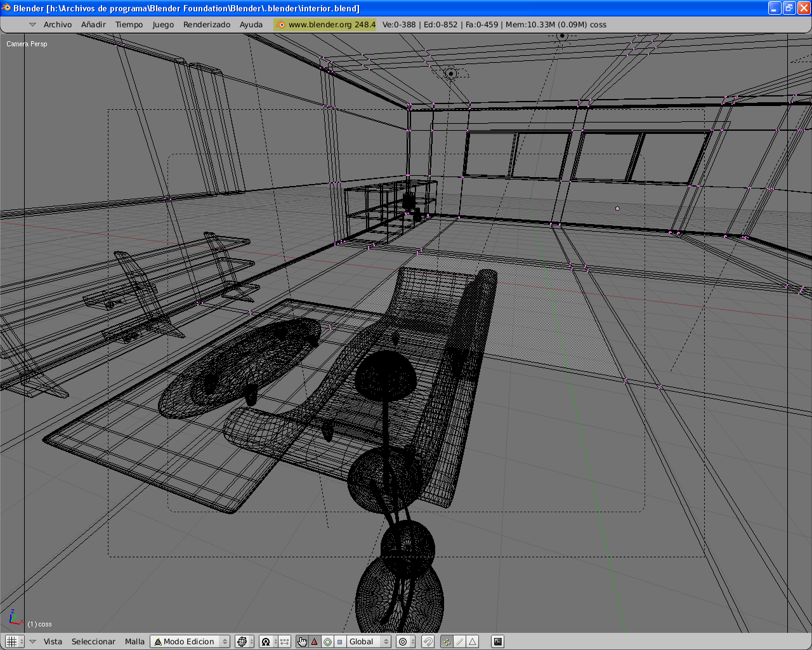Toggle the snap magnet button

tap(428, 642)
